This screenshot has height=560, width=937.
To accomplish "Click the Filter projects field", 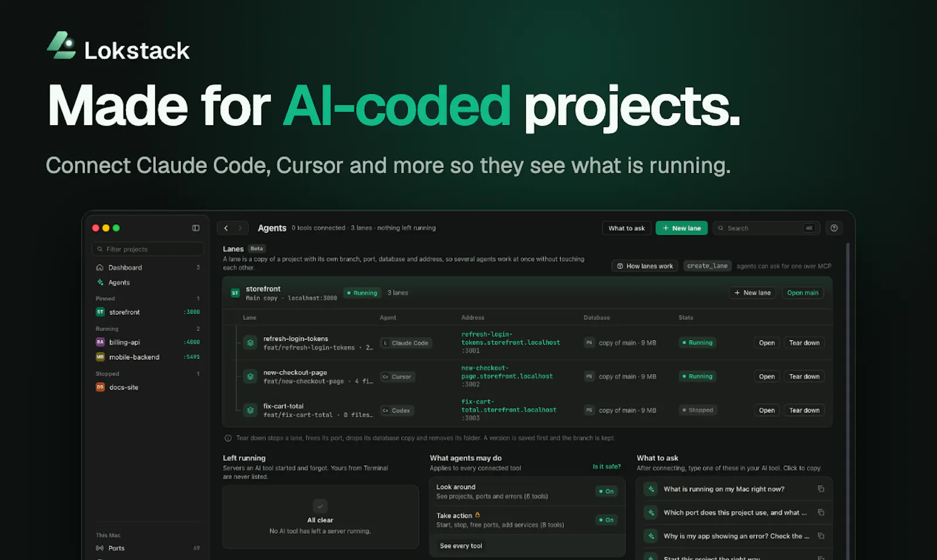I will coord(148,249).
